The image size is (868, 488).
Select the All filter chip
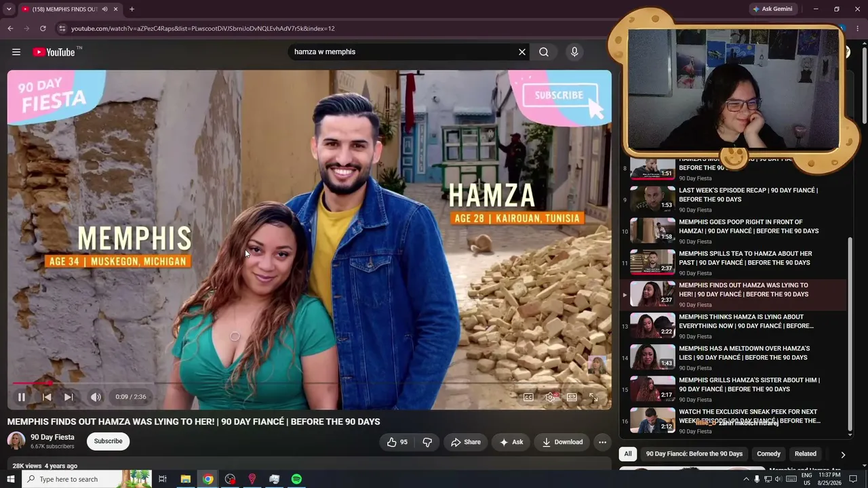pos(628,454)
